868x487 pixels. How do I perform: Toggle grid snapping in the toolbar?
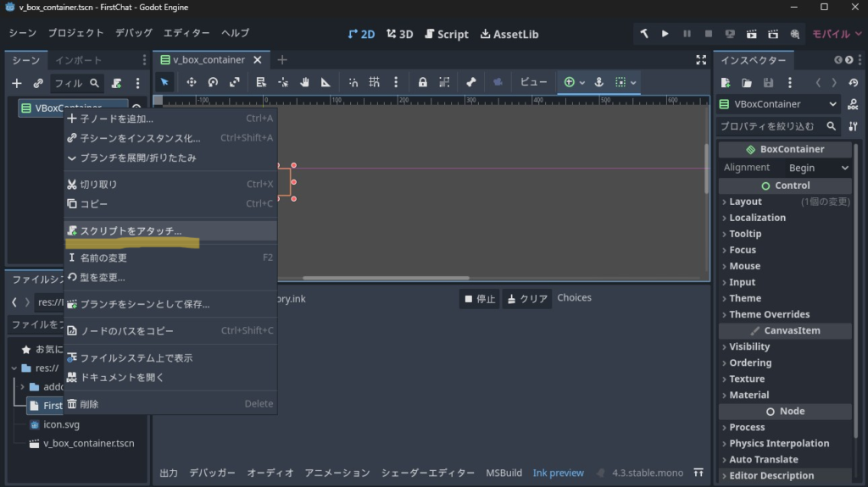(375, 82)
